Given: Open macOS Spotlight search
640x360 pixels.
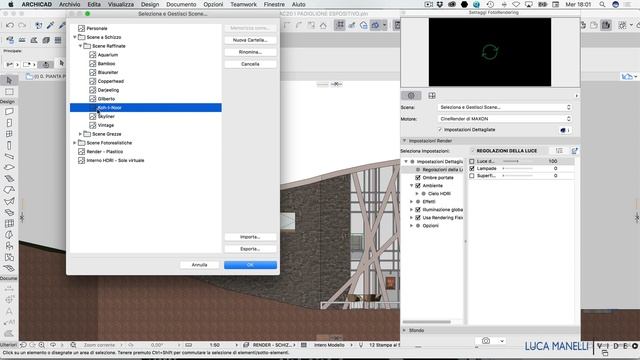Looking at the screenshot, I should click(x=602, y=4).
